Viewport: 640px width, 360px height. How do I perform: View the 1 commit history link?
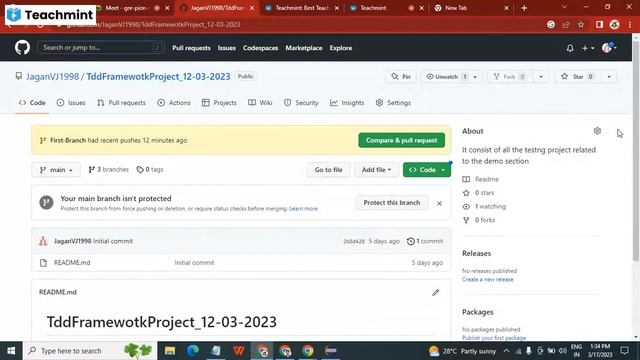pyautogui.click(x=425, y=241)
